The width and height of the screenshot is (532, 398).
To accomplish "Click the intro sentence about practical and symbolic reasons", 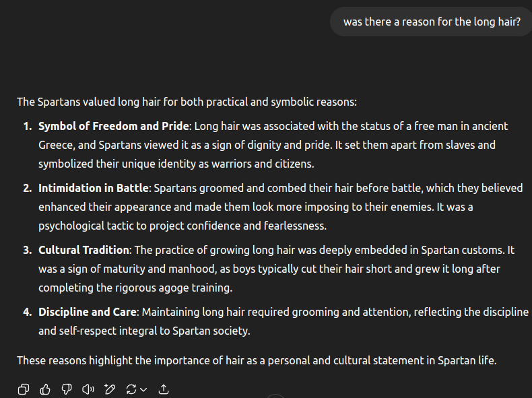I will coord(187,102).
